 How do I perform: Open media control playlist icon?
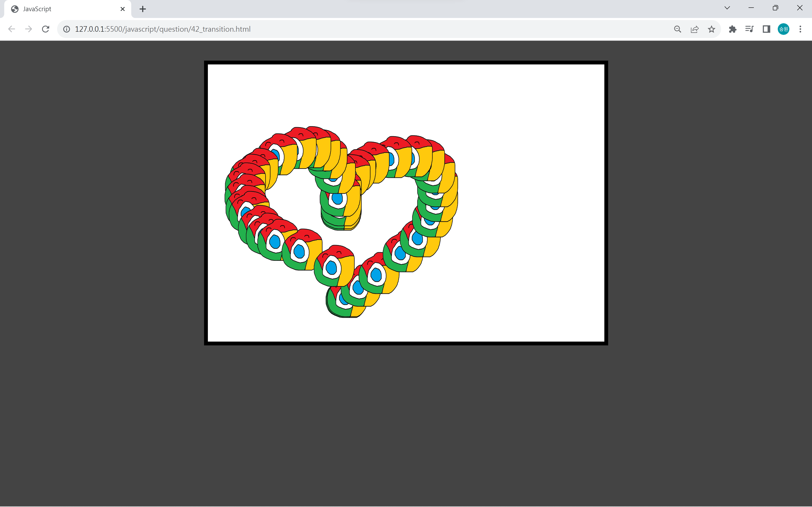pos(749,29)
